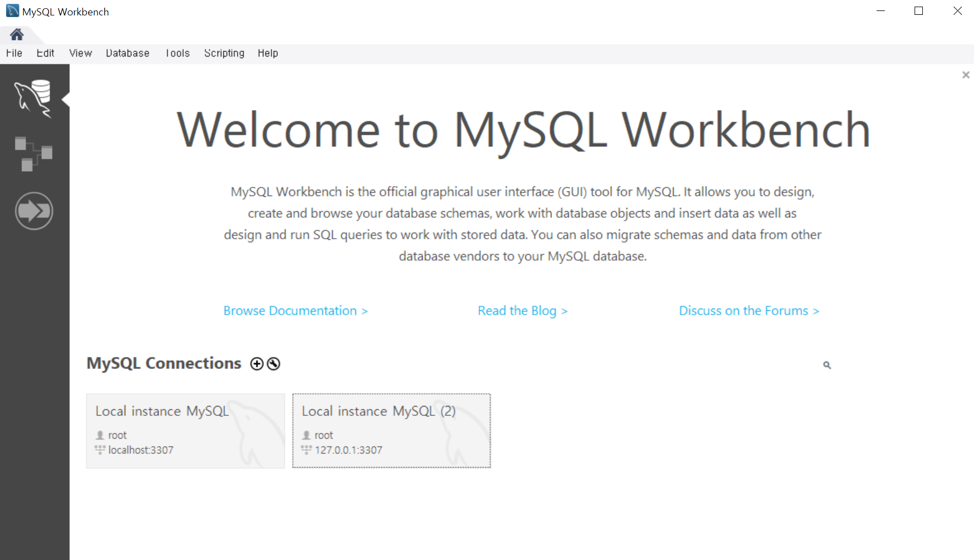This screenshot has height=560, width=974.
Task: Click the connections search magnifier icon
Action: [x=827, y=365]
